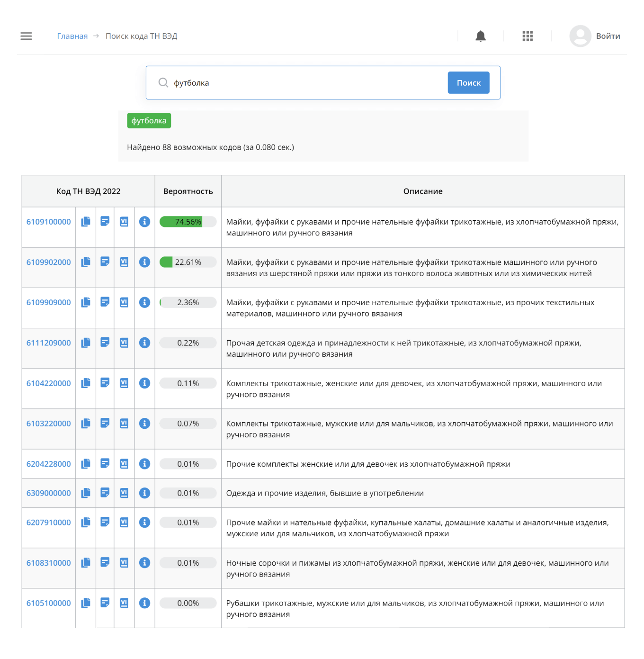Show info for code 6105100000
The width and height of the screenshot is (644, 659).
tap(145, 603)
